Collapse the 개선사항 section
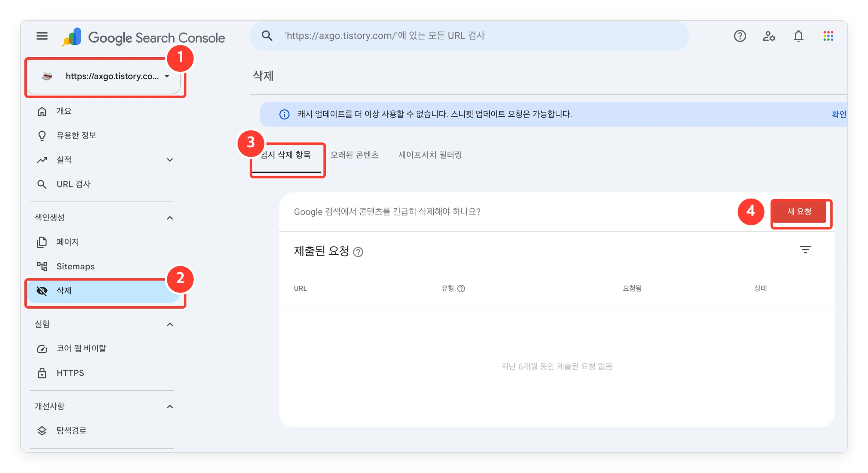The image size is (868, 473). point(170,406)
